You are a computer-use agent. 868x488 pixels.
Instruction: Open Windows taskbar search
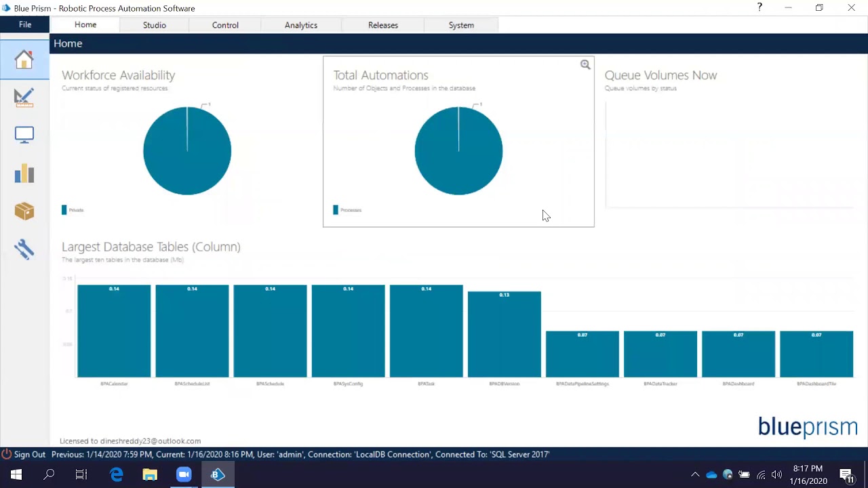tap(49, 474)
